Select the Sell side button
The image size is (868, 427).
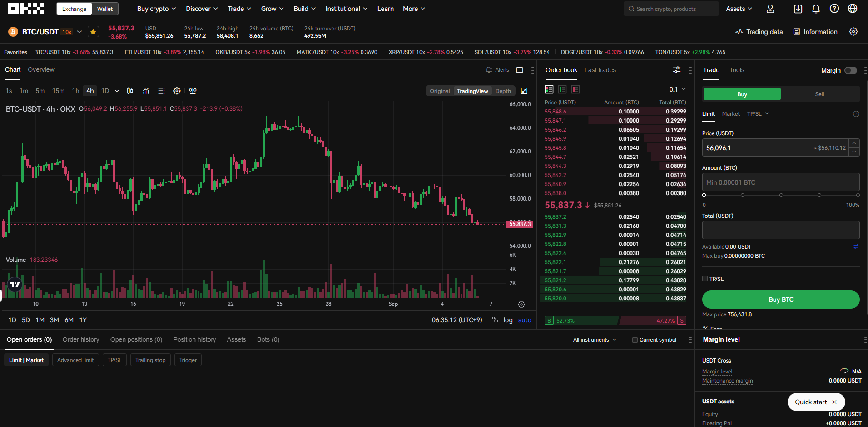click(819, 94)
